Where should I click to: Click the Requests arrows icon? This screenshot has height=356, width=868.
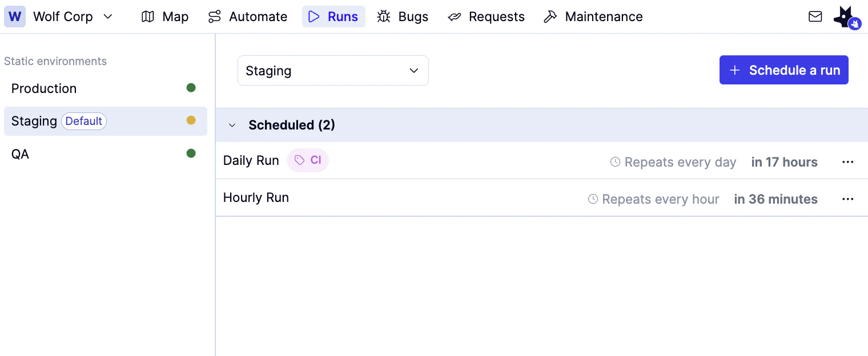455,17
